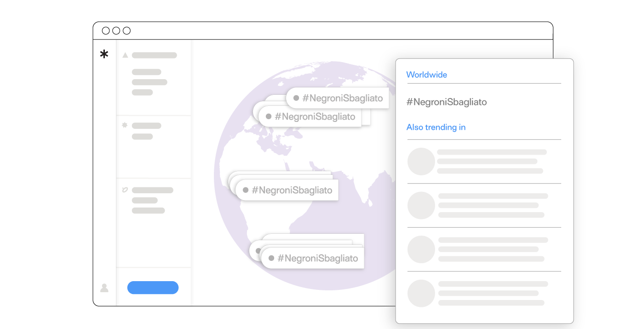Click the first avatar circle under Also trending in
Screen dimensions: 644x329
pyautogui.click(x=421, y=162)
